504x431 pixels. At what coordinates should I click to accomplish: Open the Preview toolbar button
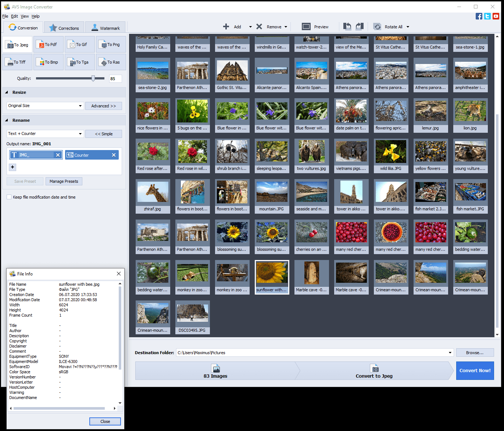pos(315,27)
